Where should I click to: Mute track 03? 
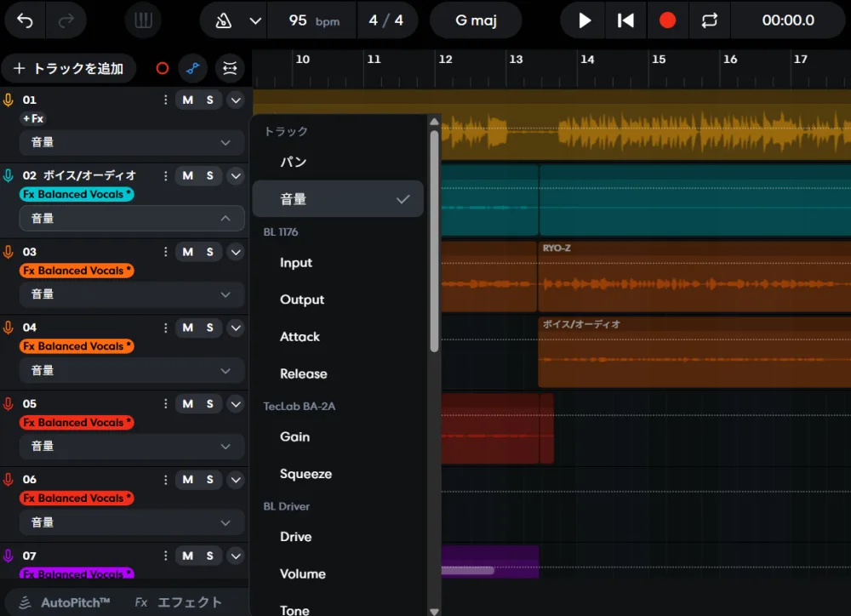click(188, 252)
